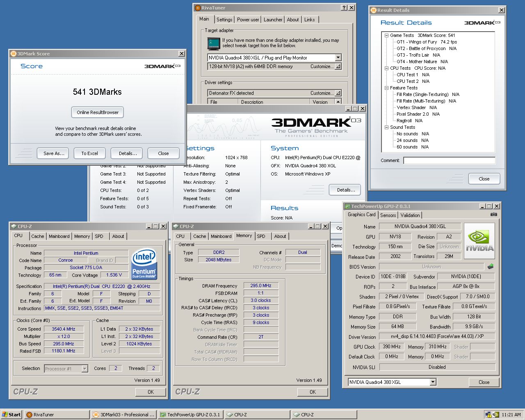
Task: Open the GPU-Z Sensors tab
Action: click(x=388, y=215)
